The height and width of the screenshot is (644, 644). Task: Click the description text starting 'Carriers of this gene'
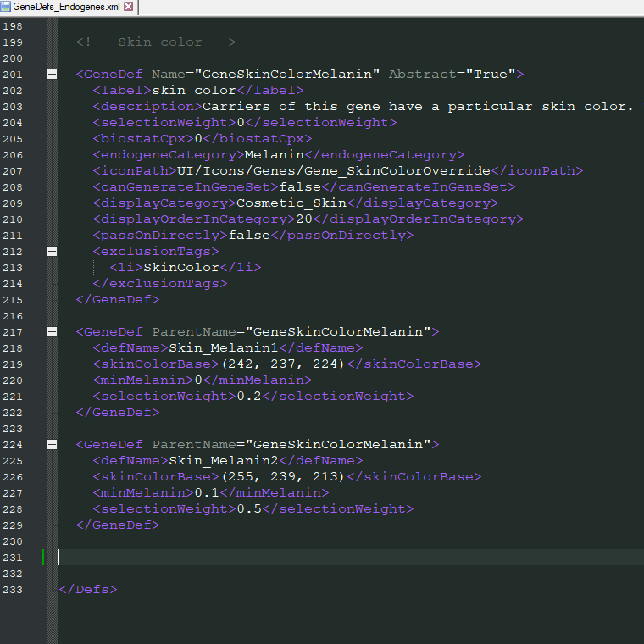pos(422,107)
